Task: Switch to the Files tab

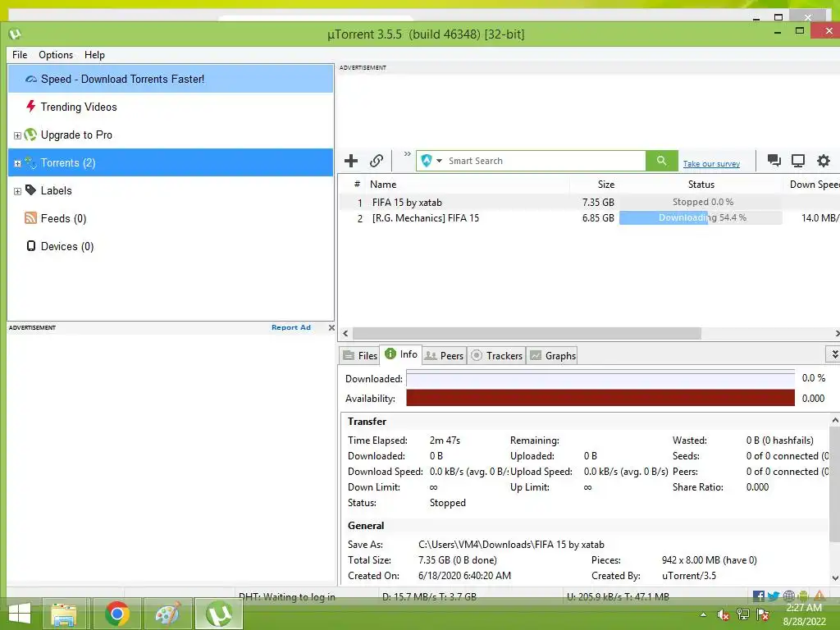Action: [x=359, y=356]
